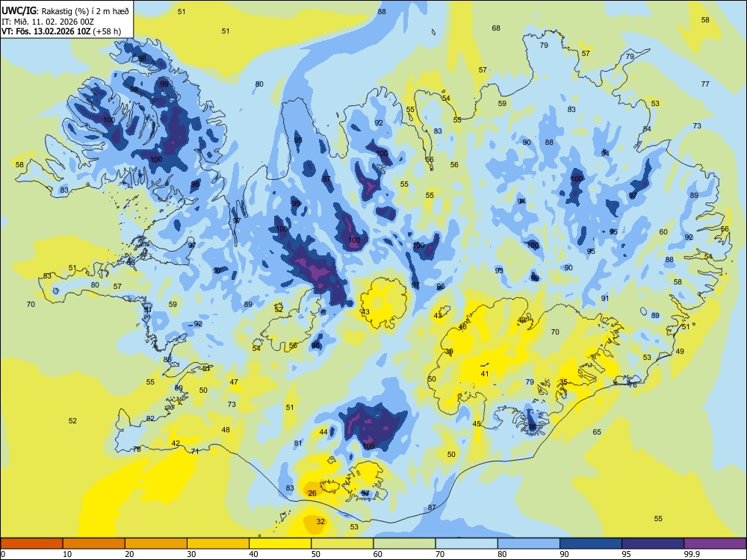Click the 30–40 amber legend block
This screenshot has height=560, width=747.
pyautogui.click(x=218, y=544)
